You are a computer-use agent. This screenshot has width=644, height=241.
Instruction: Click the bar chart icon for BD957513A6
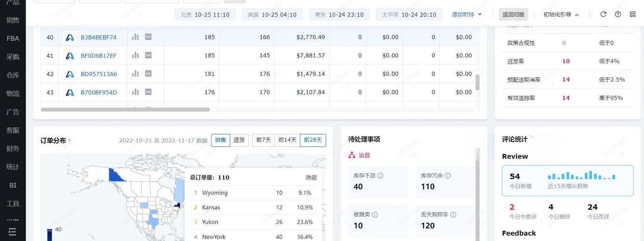tap(135, 73)
